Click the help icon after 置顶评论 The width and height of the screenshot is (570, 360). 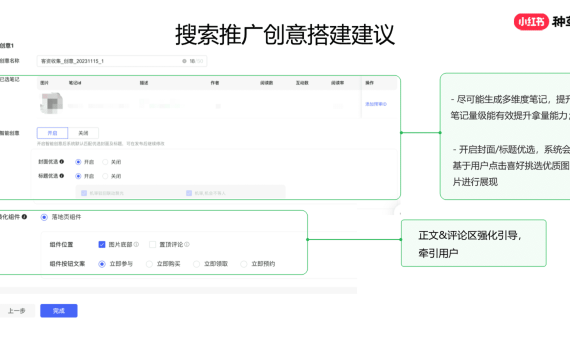pyautogui.click(x=187, y=244)
